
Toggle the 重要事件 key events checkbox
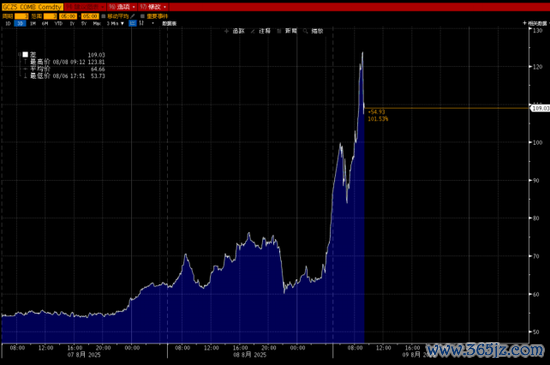(x=142, y=16)
